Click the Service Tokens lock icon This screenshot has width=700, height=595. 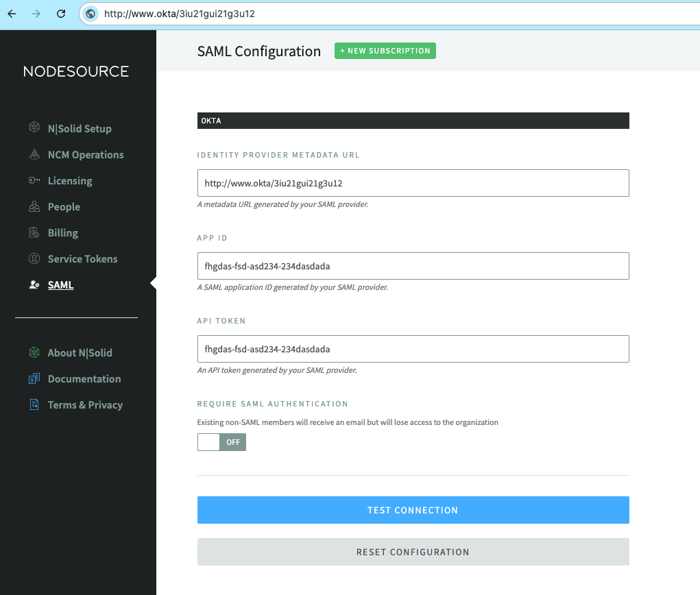(34, 258)
